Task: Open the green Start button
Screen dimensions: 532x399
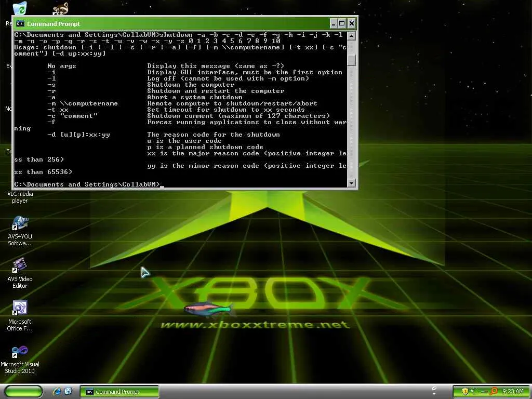Action: point(24,392)
